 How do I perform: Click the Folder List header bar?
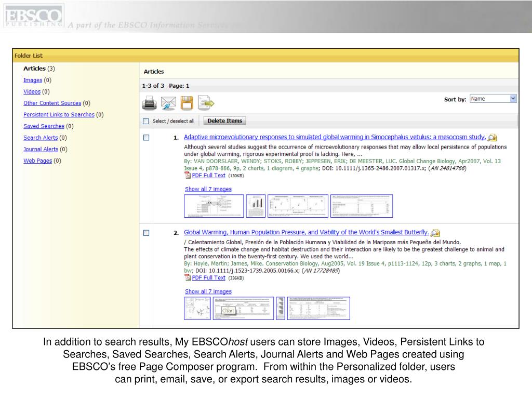(265, 56)
